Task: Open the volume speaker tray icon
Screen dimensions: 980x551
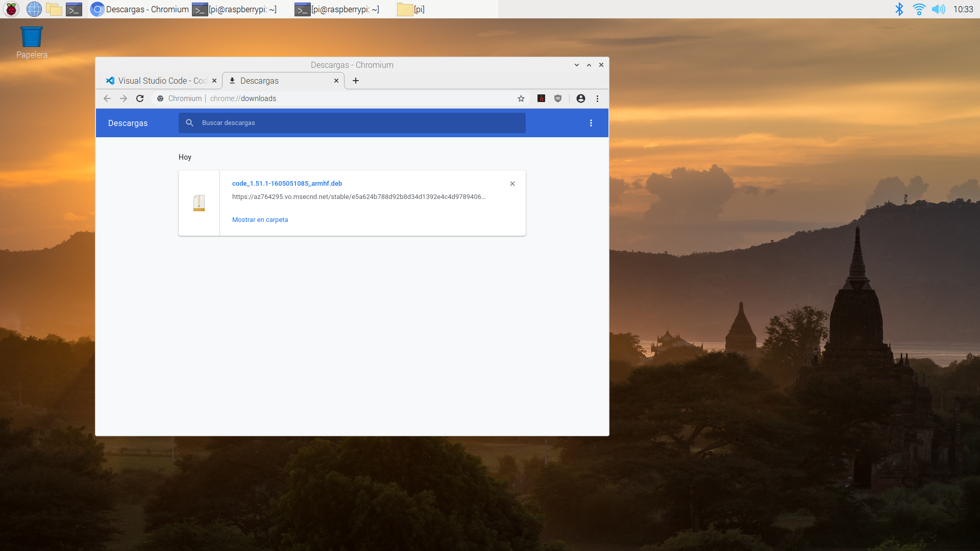Action: [x=938, y=9]
